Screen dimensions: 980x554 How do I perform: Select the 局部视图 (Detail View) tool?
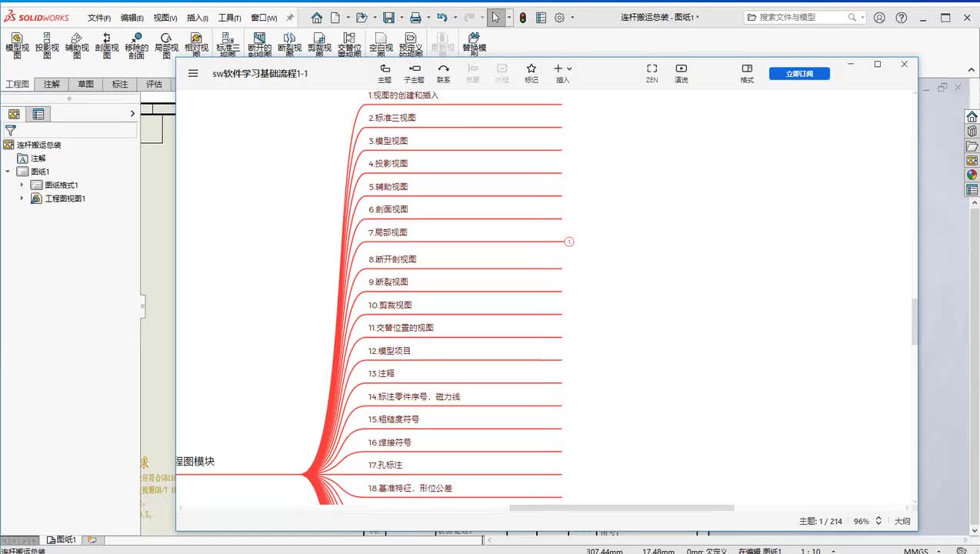coord(166,45)
